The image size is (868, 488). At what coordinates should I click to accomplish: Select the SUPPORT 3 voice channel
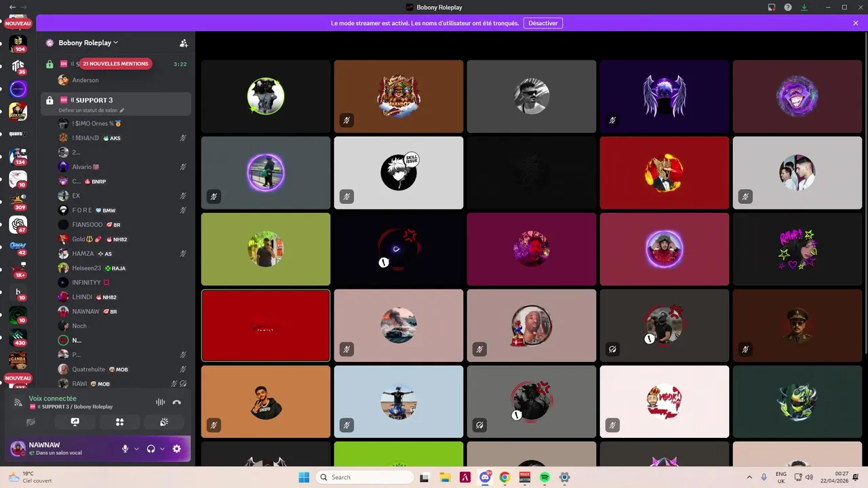click(116, 104)
